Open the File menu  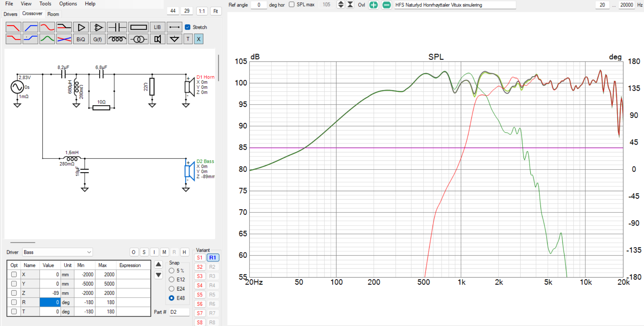coord(9,4)
